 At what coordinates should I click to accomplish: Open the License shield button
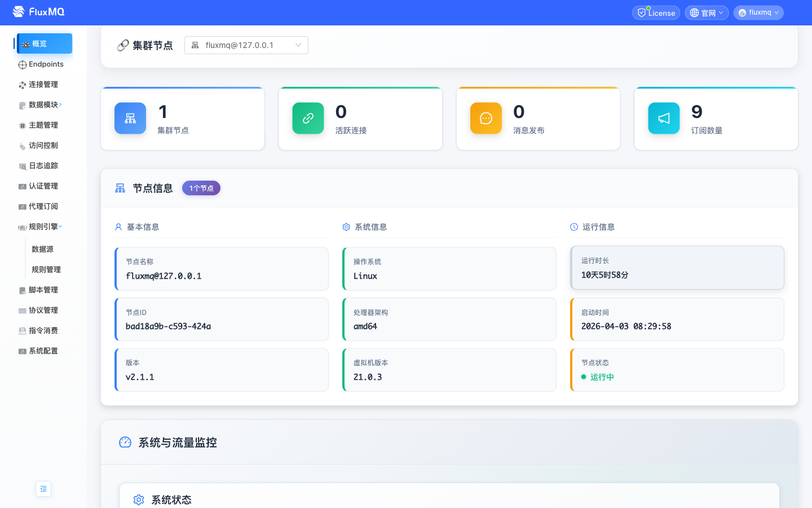pos(656,13)
